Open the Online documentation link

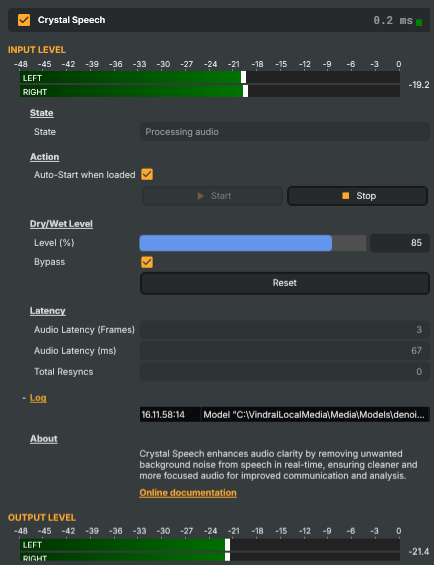click(x=188, y=493)
